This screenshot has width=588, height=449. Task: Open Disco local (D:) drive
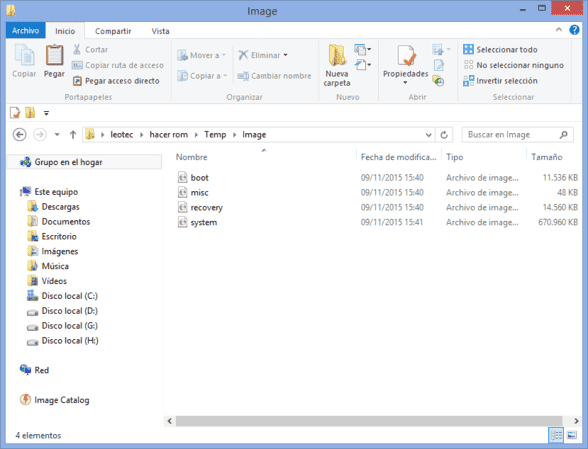click(62, 311)
